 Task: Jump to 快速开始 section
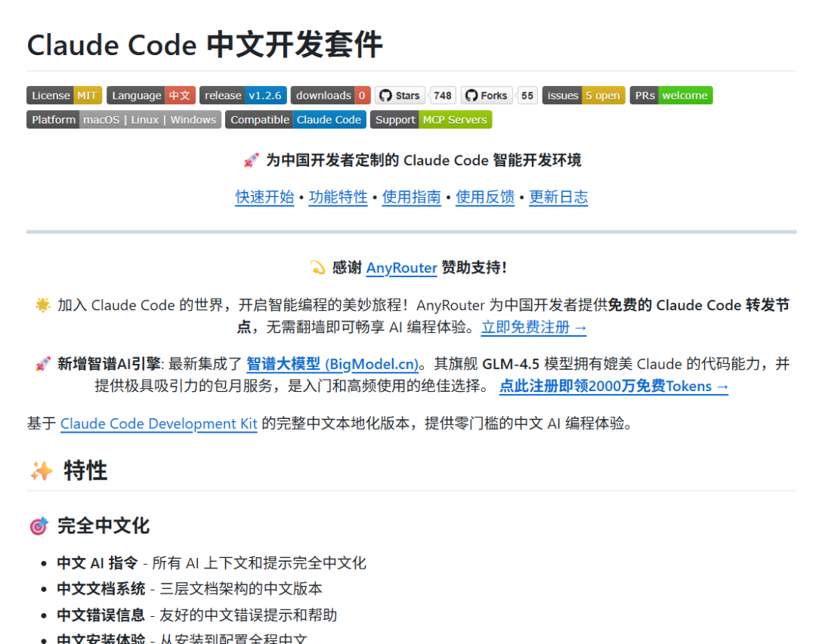click(x=264, y=197)
